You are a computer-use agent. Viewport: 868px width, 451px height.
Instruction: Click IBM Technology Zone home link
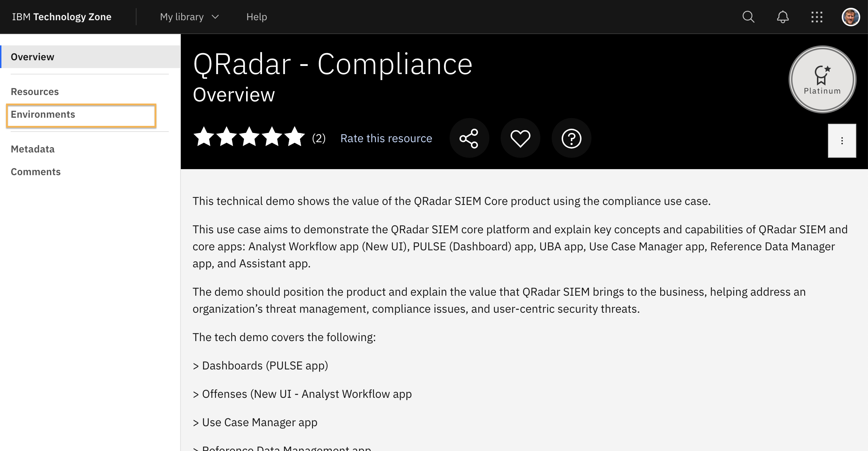click(x=62, y=17)
